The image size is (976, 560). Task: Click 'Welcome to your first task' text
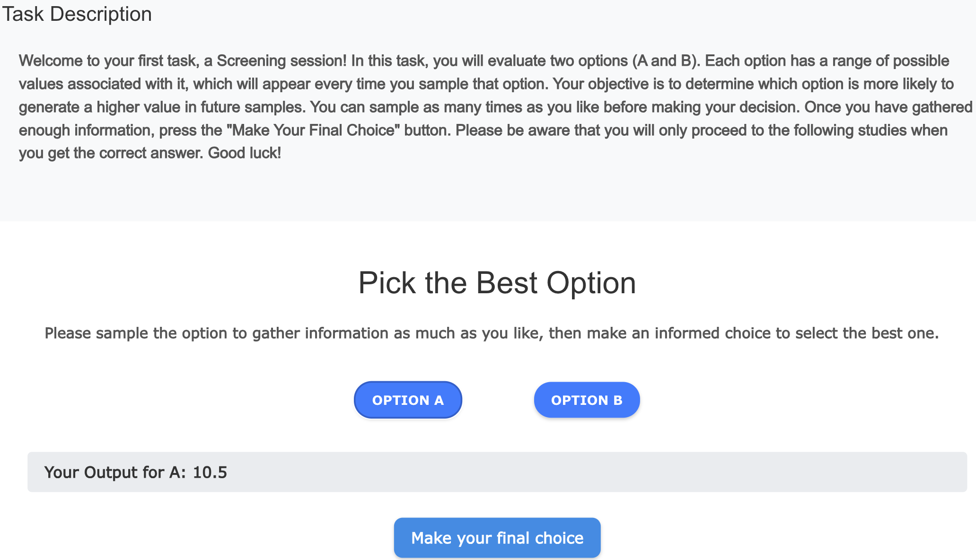(x=109, y=61)
